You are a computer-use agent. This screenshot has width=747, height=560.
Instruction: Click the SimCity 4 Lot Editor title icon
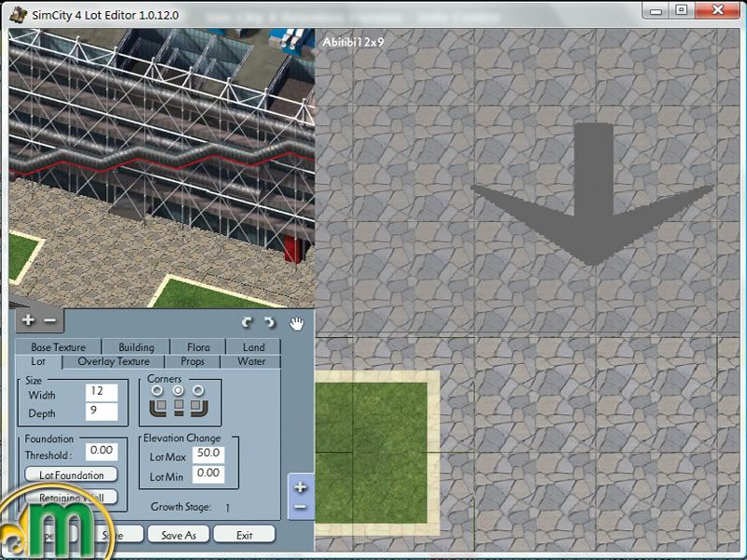[19, 14]
